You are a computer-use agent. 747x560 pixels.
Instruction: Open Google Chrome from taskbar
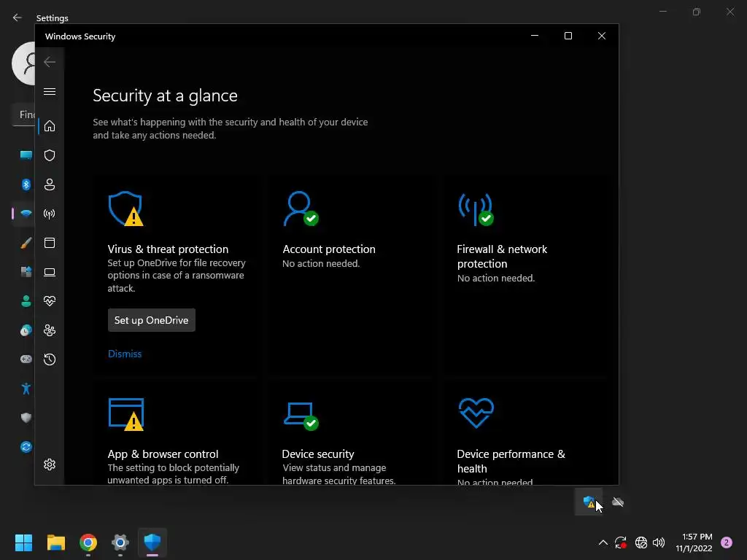point(88,542)
